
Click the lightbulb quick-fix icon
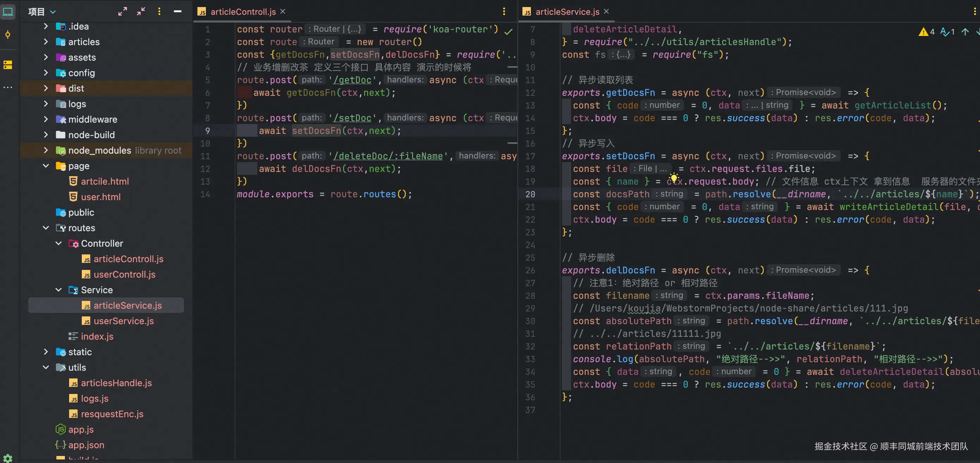pos(674,177)
